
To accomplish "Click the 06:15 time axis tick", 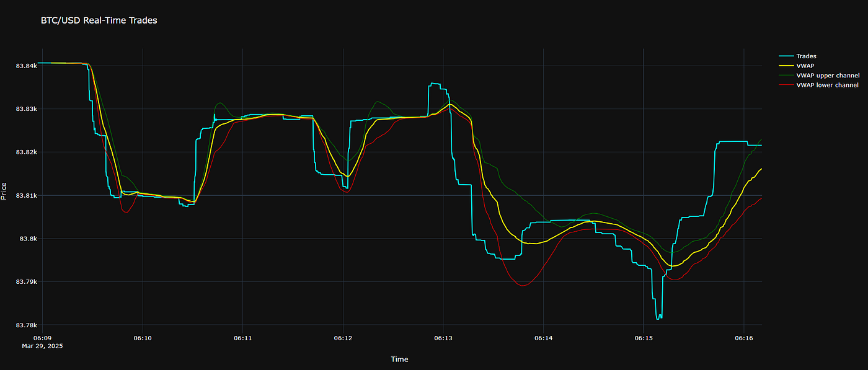I will coord(644,338).
